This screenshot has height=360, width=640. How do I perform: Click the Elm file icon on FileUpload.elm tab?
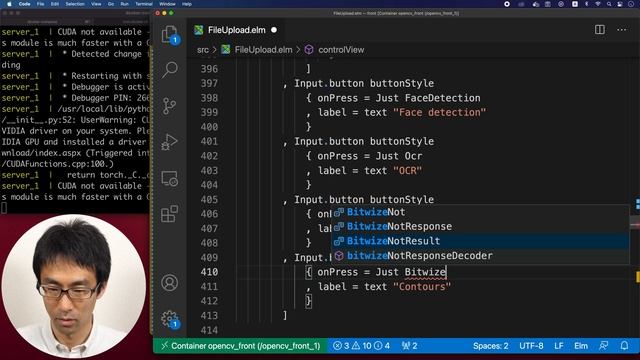[x=199, y=30]
